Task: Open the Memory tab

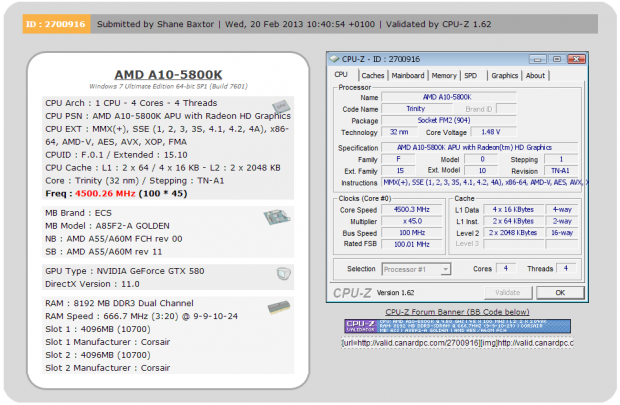Action: tap(444, 76)
